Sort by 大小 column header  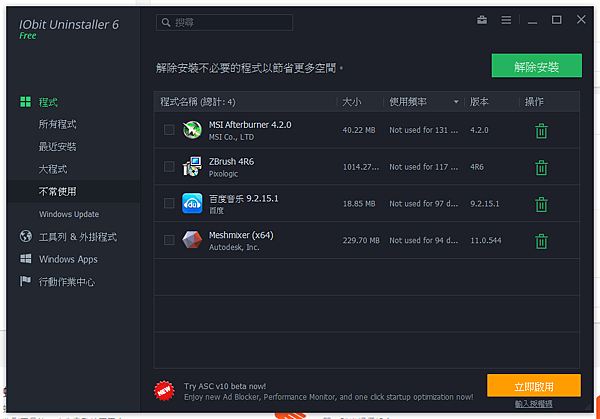tap(351, 102)
